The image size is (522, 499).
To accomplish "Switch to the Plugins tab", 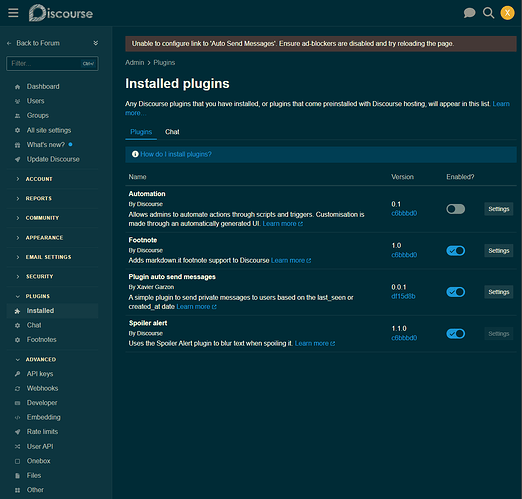I will click(x=141, y=132).
